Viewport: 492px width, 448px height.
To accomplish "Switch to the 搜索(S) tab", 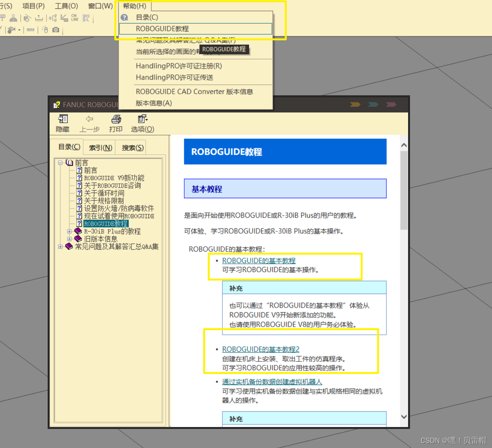I will [133, 148].
